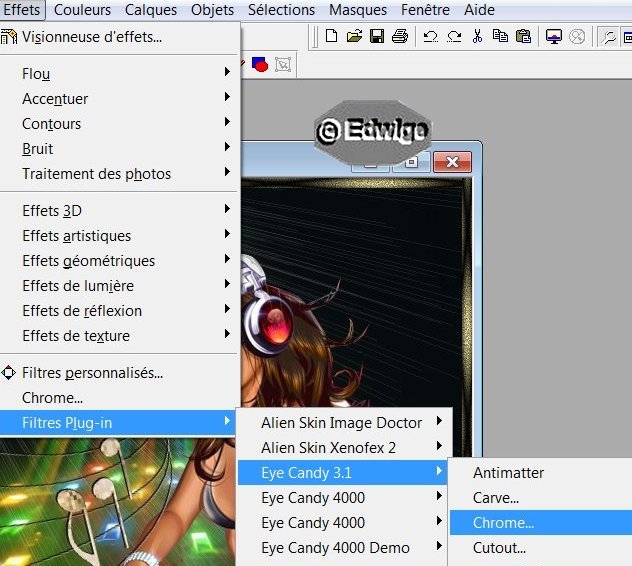Viewport: 632px width, 566px height.
Task: Open the Couleurs menu
Action: (82, 9)
